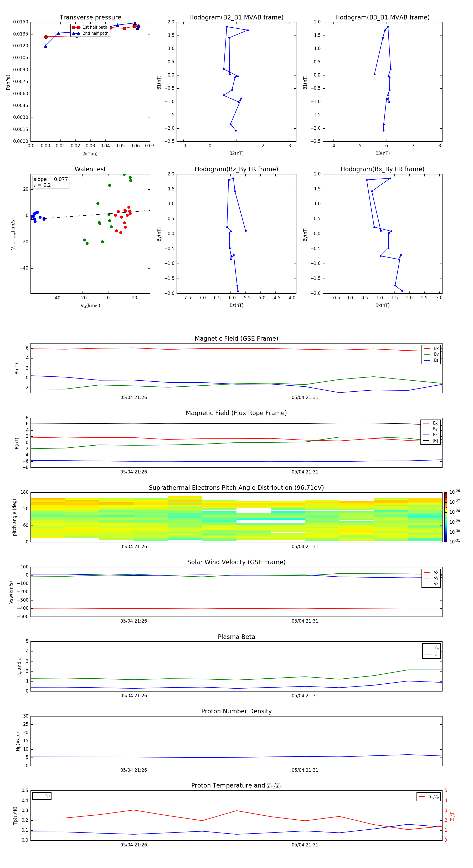
Task: Click the "Plasma Beta" title
Action: [x=236, y=637]
